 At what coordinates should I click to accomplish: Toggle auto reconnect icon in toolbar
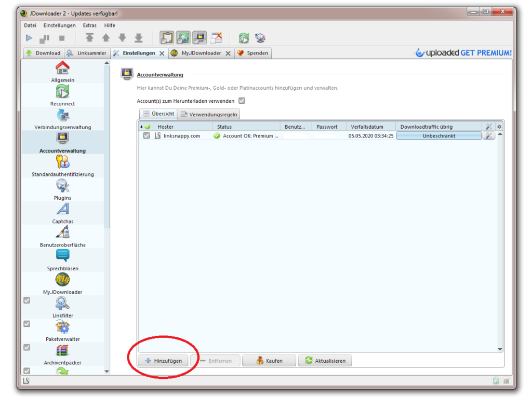pos(183,38)
